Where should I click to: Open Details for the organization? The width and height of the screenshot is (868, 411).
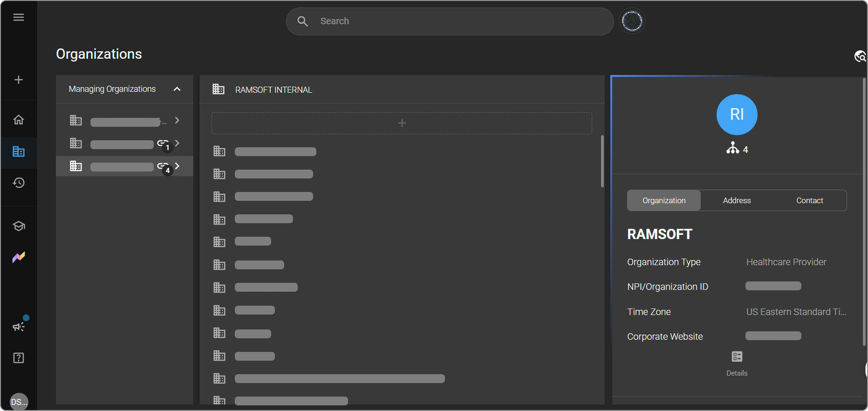[737, 363]
